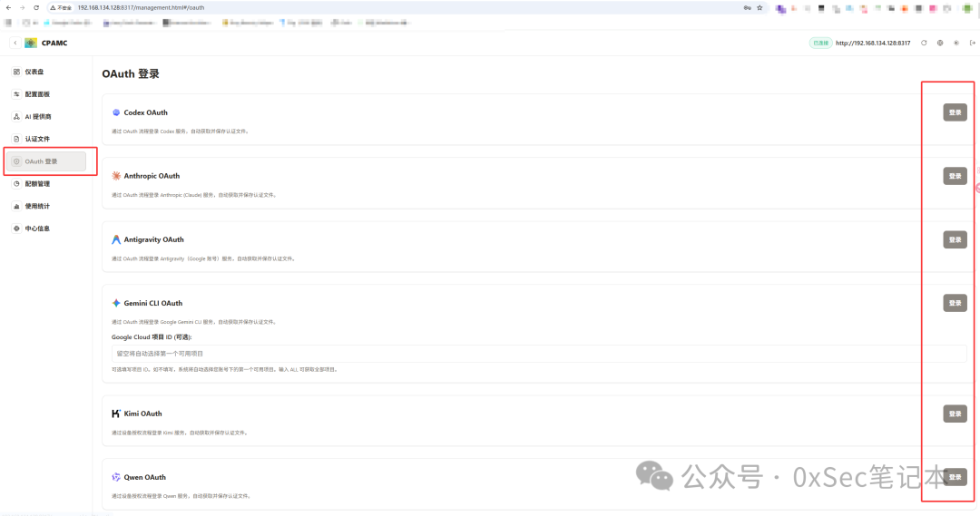Click the Anthropic (Claude) 服务 description line
Screen dimensions: 980x516
pos(194,196)
